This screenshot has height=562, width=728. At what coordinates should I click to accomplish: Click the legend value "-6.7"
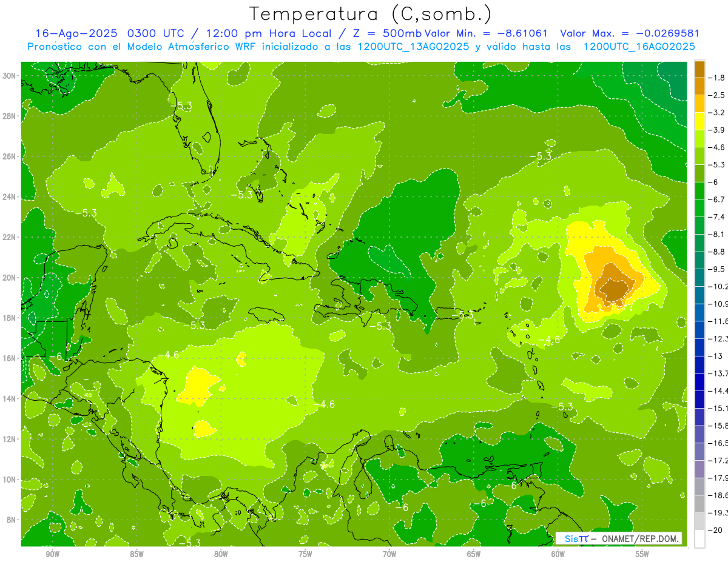pos(717,199)
